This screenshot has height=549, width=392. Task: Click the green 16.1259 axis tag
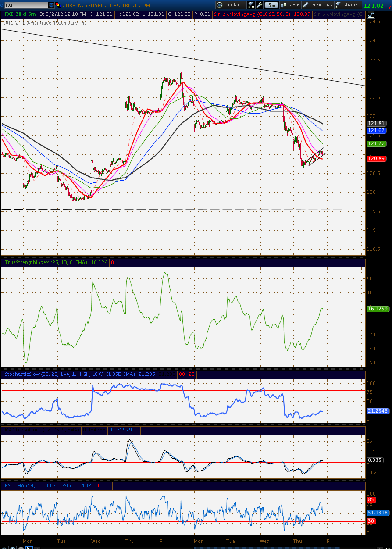tap(378, 309)
